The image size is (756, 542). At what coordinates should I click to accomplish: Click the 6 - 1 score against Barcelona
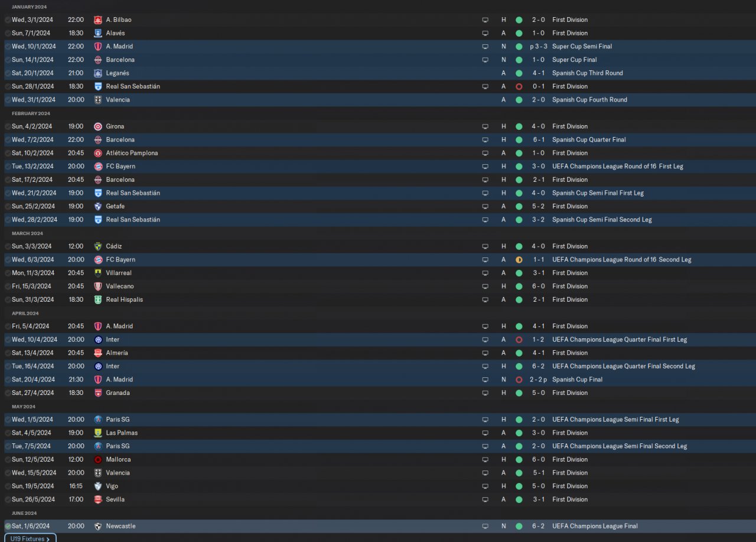click(539, 140)
